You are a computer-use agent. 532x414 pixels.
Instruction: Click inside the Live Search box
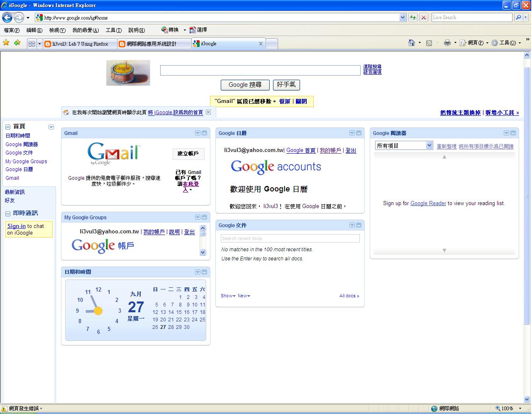point(472,17)
